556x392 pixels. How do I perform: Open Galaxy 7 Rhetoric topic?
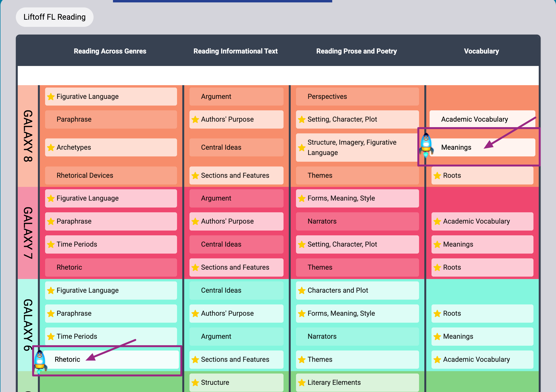[111, 267]
